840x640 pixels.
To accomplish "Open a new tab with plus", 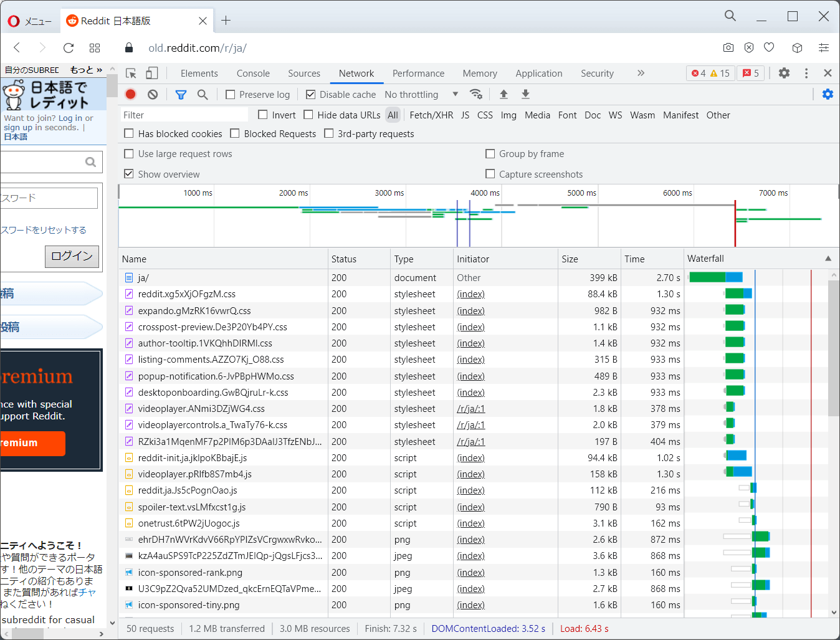I will (226, 21).
